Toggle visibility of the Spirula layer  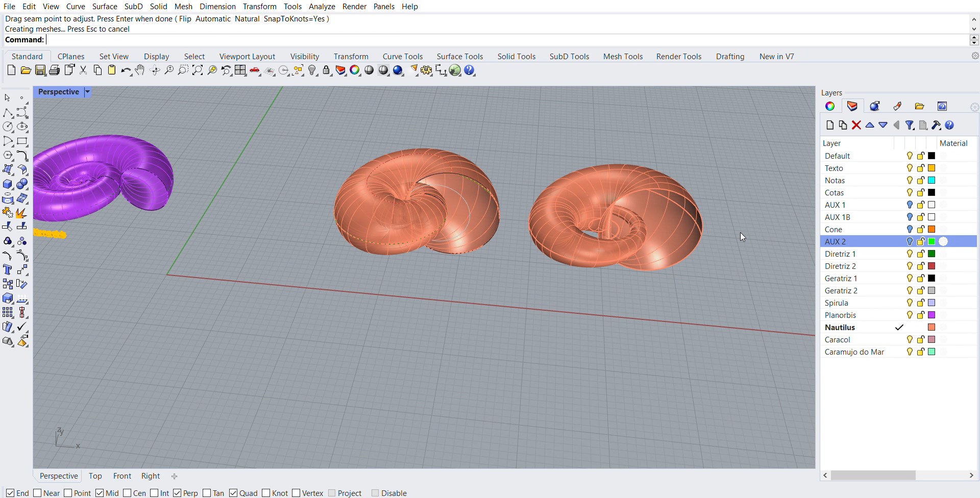(x=910, y=303)
